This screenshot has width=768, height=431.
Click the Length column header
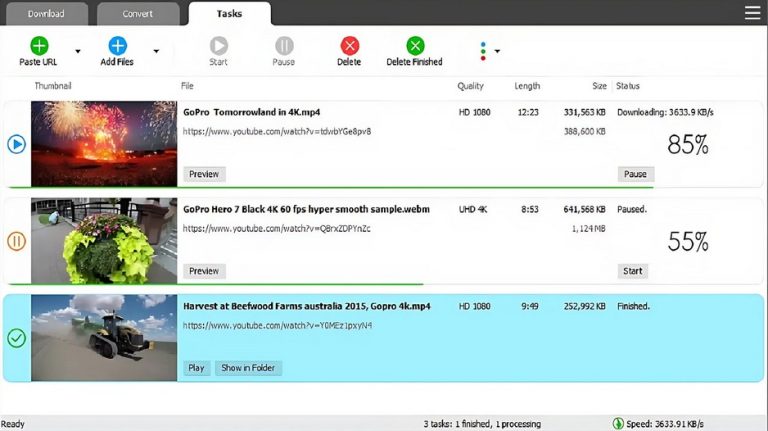[527, 86]
